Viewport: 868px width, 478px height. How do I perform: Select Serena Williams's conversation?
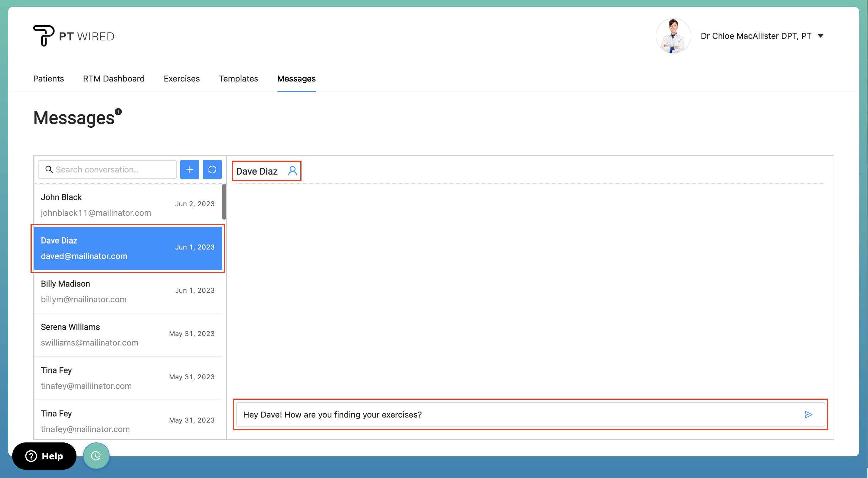128,334
